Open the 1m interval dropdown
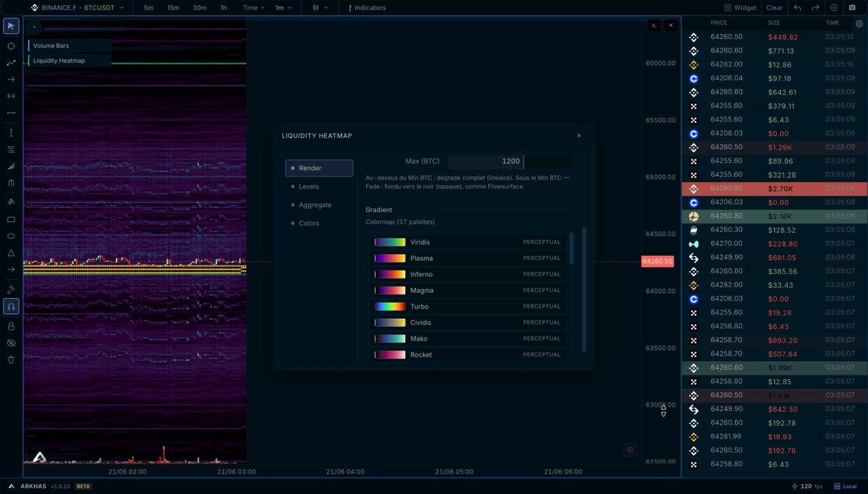This screenshot has width=868, height=494. point(284,7)
